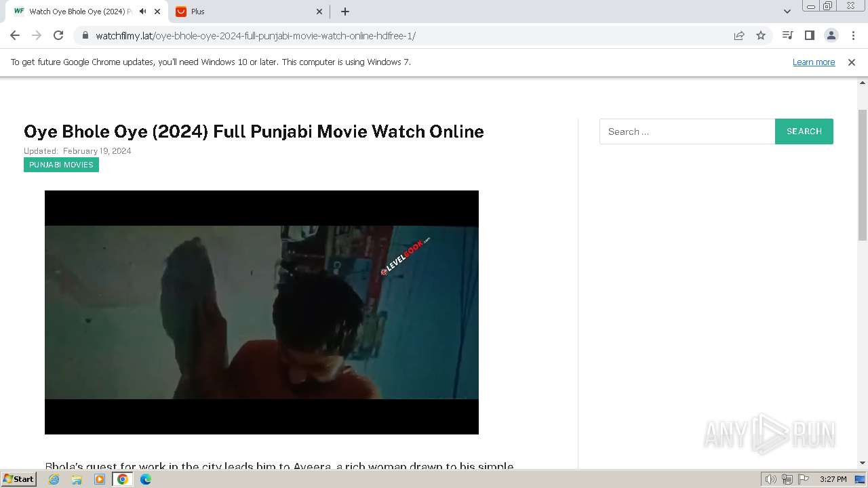Click the address bar URL

(x=255, y=36)
